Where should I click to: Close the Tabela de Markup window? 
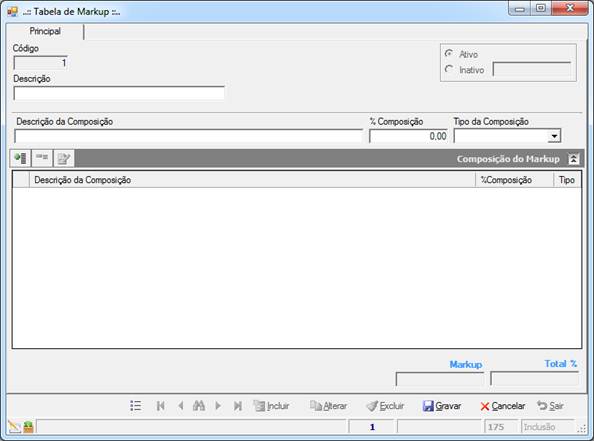pos(570,8)
